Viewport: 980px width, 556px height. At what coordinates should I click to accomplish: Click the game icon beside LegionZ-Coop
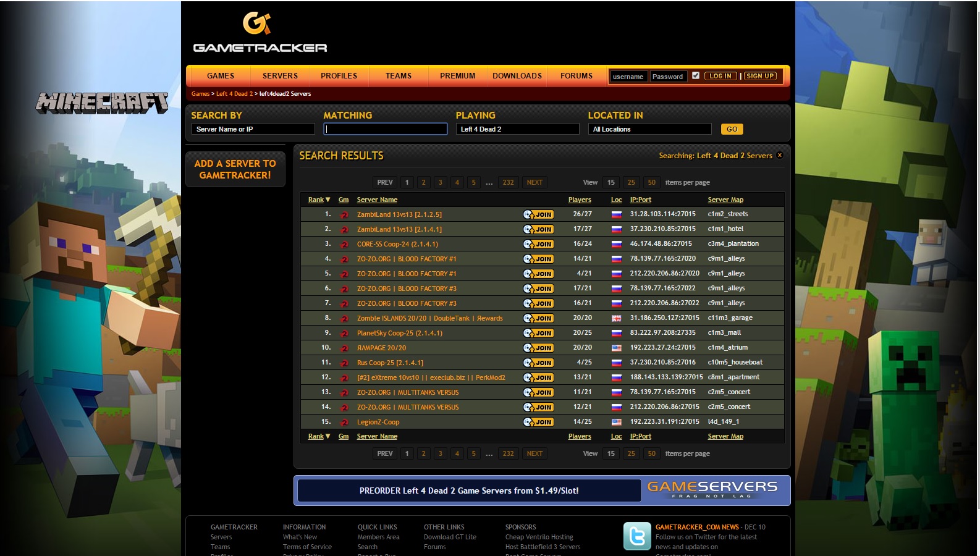tap(344, 422)
